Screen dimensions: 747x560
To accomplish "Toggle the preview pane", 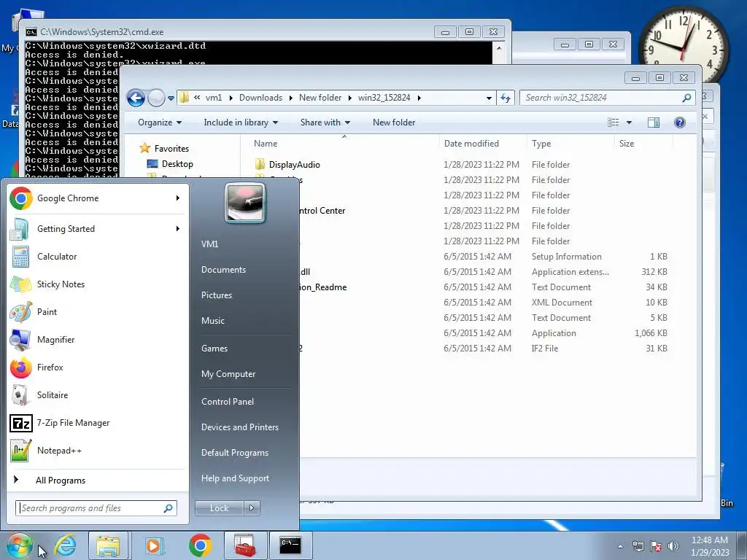I will 654,122.
